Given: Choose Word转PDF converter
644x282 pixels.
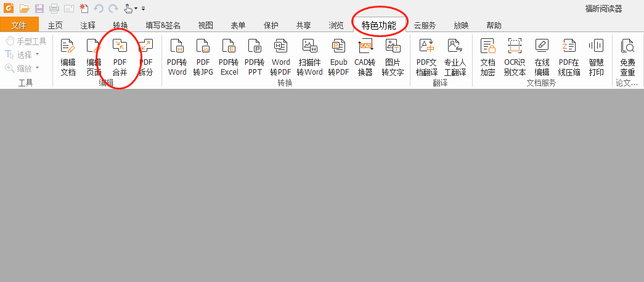Looking at the screenshot, I should coord(281,57).
